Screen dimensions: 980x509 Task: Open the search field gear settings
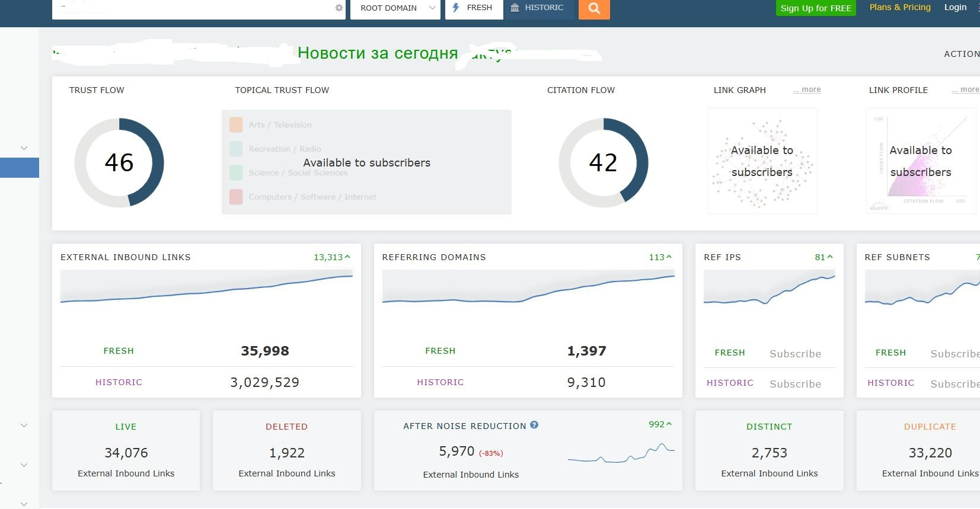click(339, 8)
